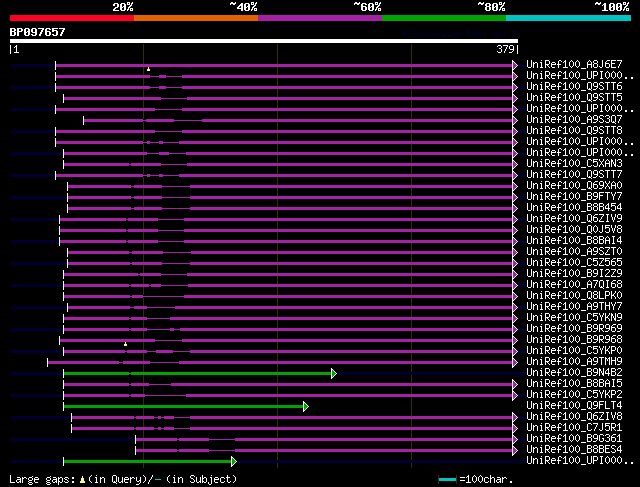Screen dimensions: 640x487
Task: Click the BP097657 query name label
Action: [38, 32]
